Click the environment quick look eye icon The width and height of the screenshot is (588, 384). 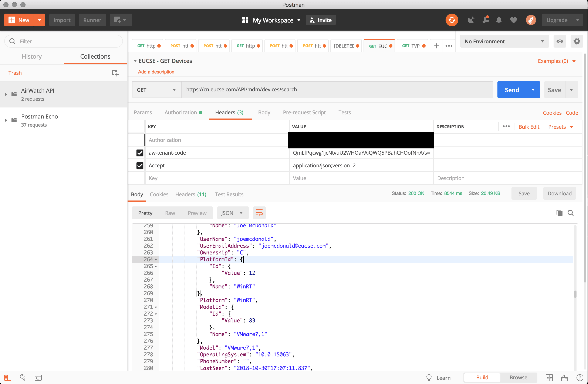click(x=560, y=41)
